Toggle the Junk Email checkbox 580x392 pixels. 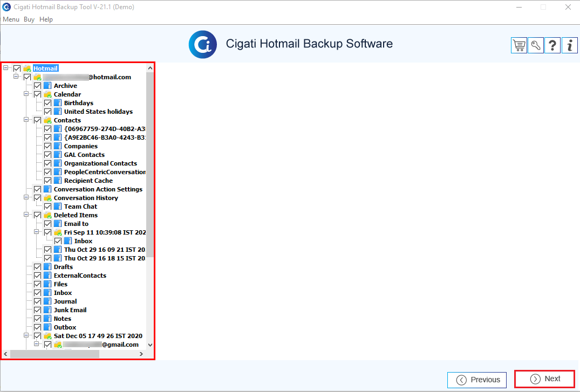click(37, 310)
